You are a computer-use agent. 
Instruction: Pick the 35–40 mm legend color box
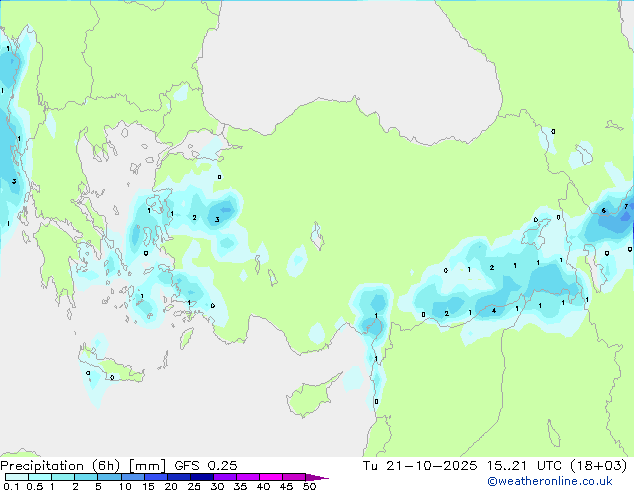pos(248,477)
